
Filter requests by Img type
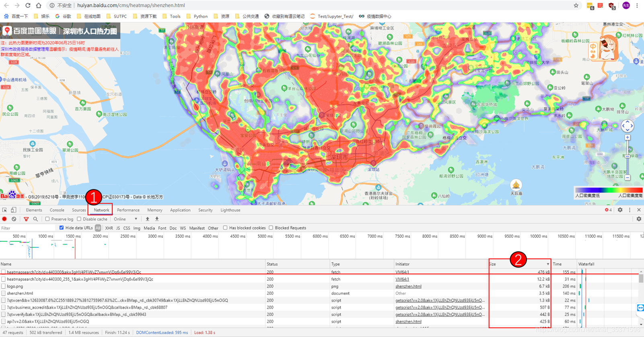pyautogui.click(x=137, y=228)
